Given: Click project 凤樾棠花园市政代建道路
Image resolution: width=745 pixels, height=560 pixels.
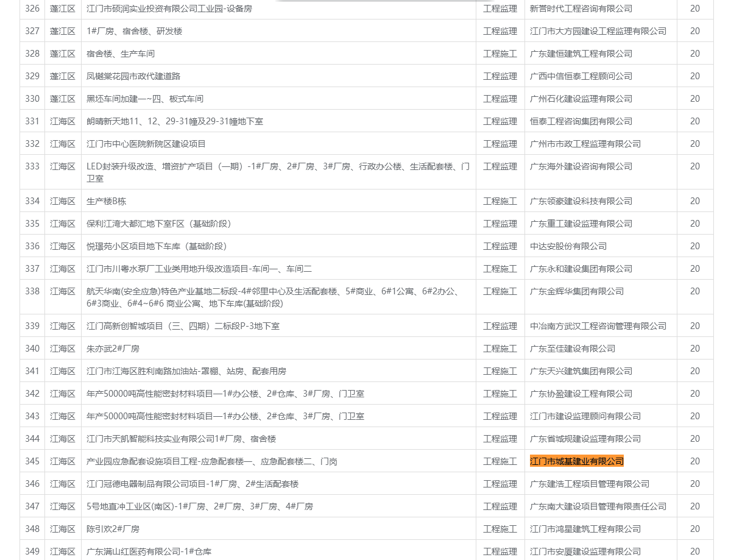Looking at the screenshot, I should (x=133, y=76).
